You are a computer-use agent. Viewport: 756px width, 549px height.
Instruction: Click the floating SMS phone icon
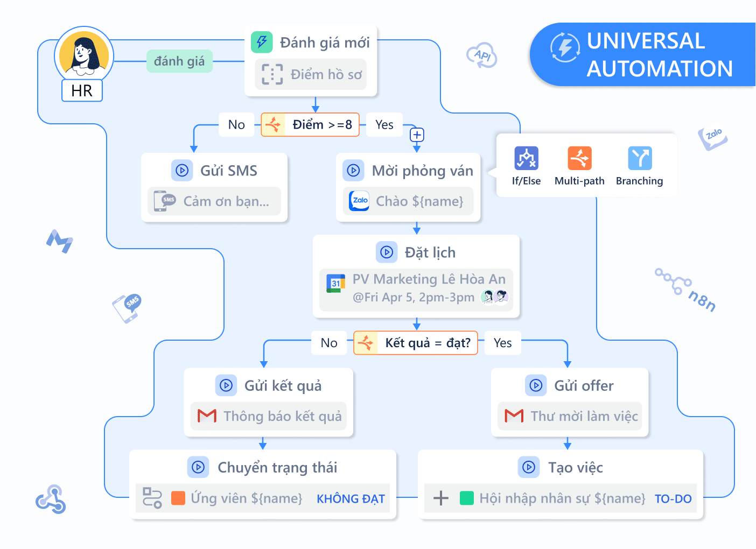point(127,308)
